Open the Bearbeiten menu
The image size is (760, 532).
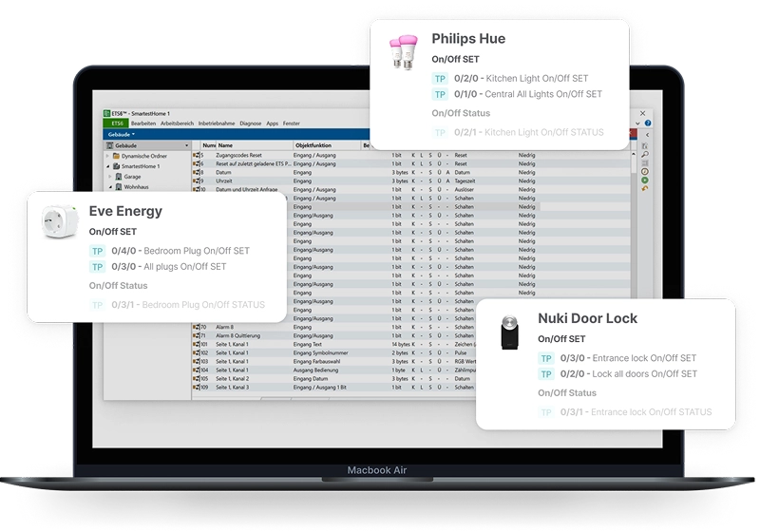(x=143, y=123)
